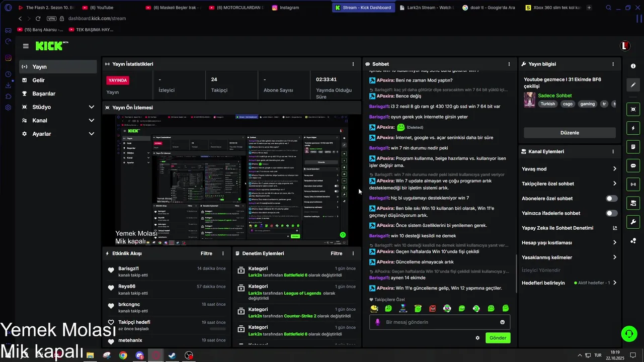The height and width of the screenshot is (362, 644).
Task: Click the purple microphone icon in chat input
Action: [378, 322]
